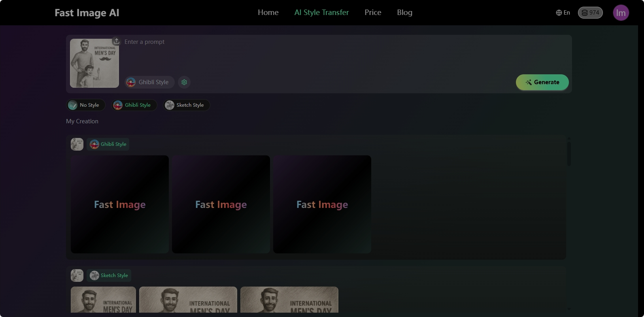Image resolution: width=644 pixels, height=317 pixels.
Task: Click the Fast Image AI logo
Action: (x=87, y=13)
